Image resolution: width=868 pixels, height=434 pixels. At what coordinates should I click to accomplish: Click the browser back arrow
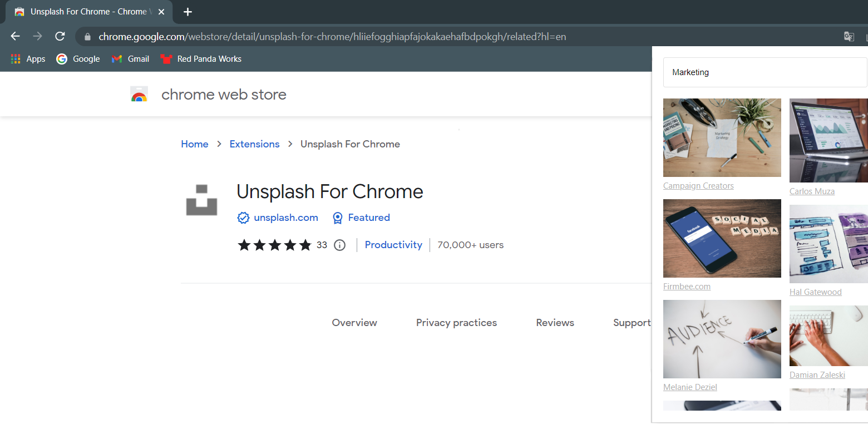pyautogui.click(x=15, y=36)
